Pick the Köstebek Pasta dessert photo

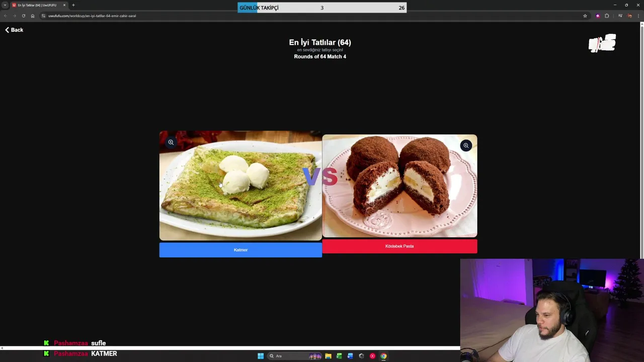click(399, 186)
